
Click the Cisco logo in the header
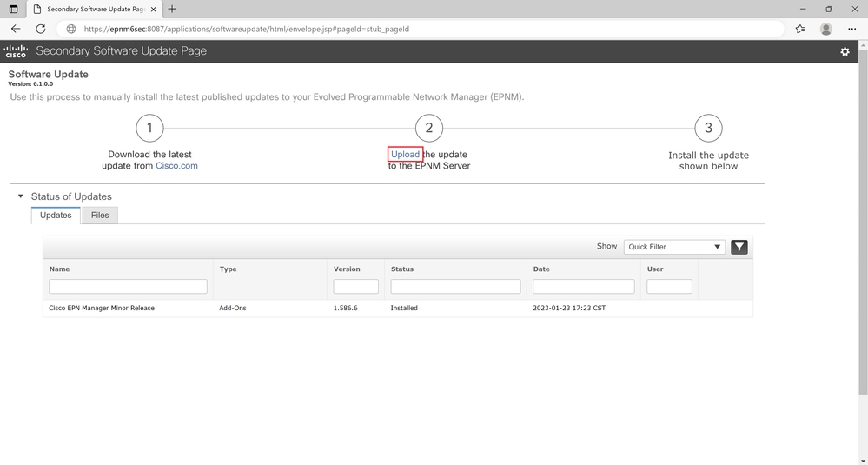pos(16,51)
